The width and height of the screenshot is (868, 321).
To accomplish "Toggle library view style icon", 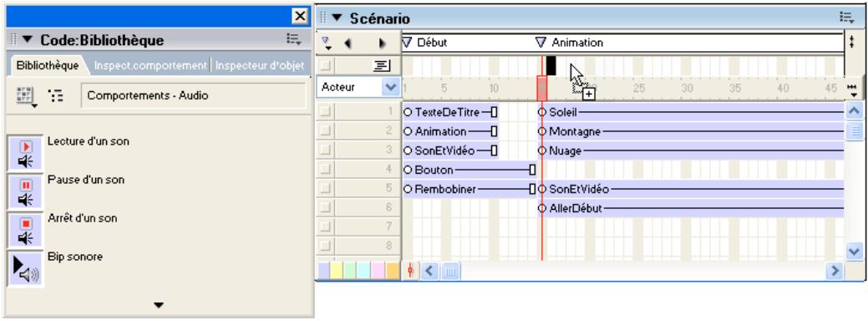I will click(x=55, y=96).
